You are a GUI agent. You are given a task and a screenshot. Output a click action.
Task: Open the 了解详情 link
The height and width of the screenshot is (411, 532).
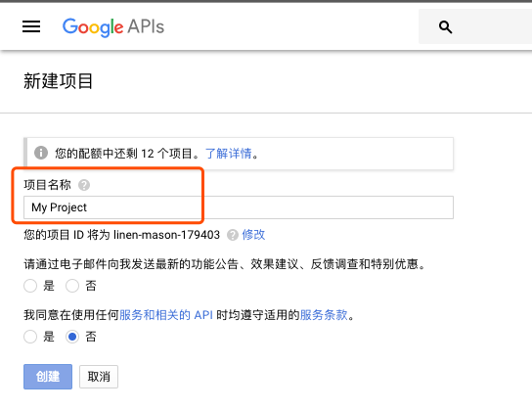click(x=228, y=154)
